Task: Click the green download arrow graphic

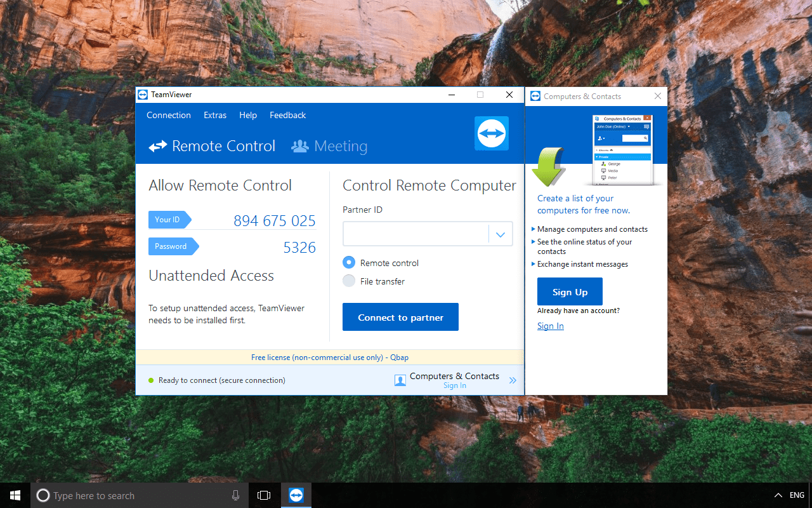Action: pos(548,166)
